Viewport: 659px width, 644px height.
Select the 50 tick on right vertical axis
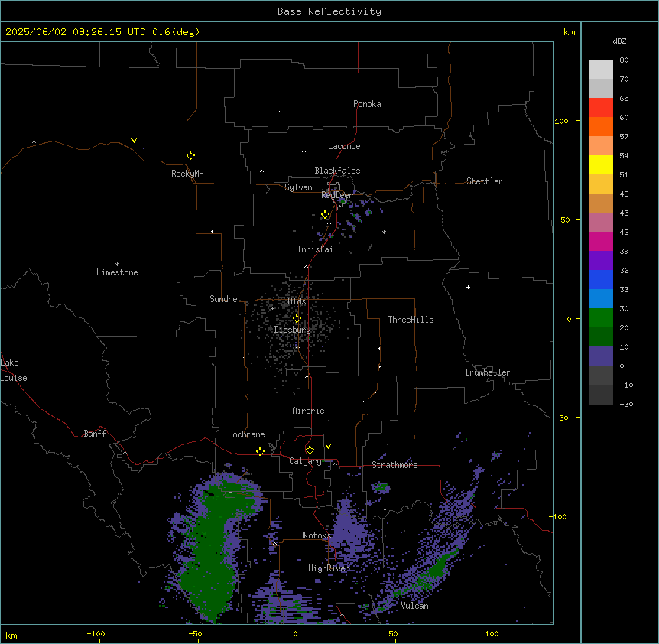coord(565,220)
